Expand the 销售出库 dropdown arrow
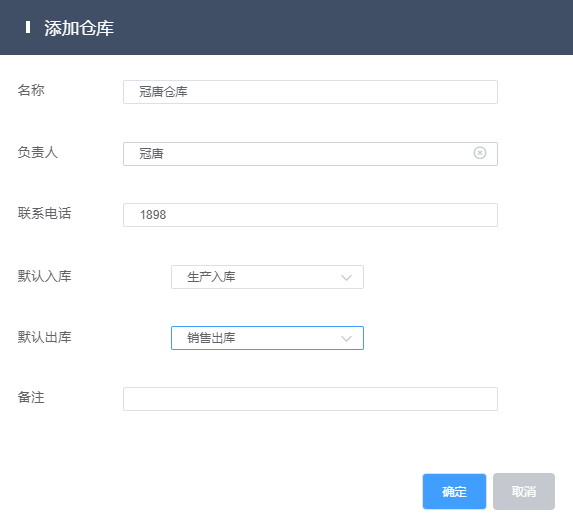The height and width of the screenshot is (525, 573). tap(346, 339)
